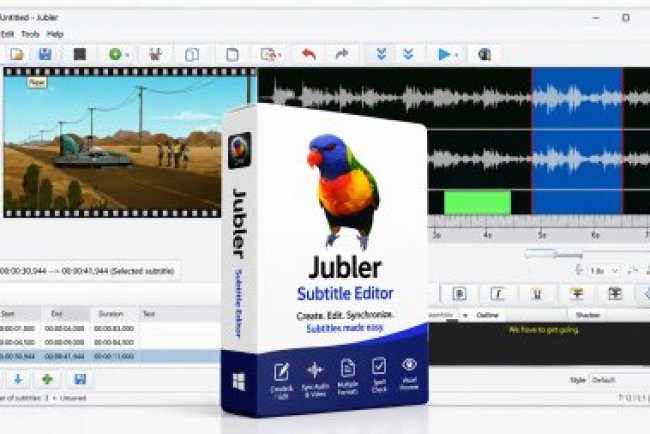Select the Shadow color option
This screenshot has height=434, width=650.
tap(588, 315)
